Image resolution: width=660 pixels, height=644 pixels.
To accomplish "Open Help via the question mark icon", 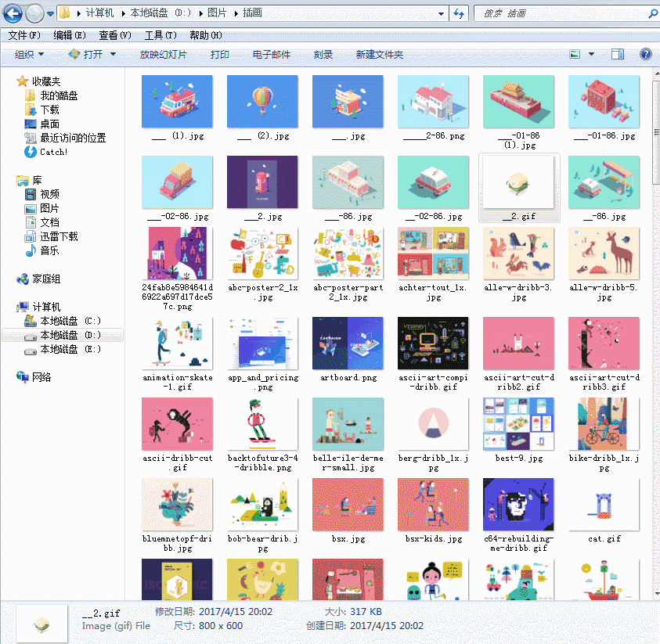I will tap(645, 53).
